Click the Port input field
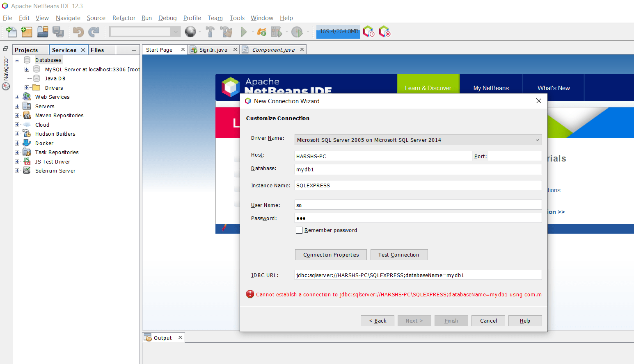This screenshot has height=364, width=634. (x=515, y=156)
